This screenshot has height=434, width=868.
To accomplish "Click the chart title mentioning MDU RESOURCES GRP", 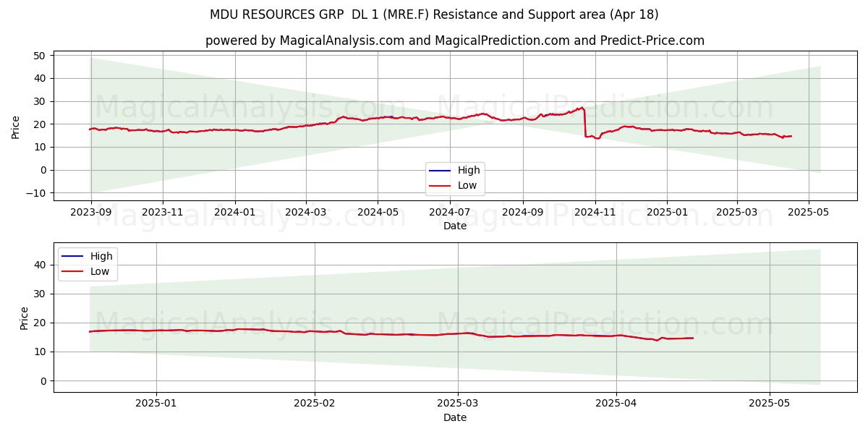I will pos(434,14).
